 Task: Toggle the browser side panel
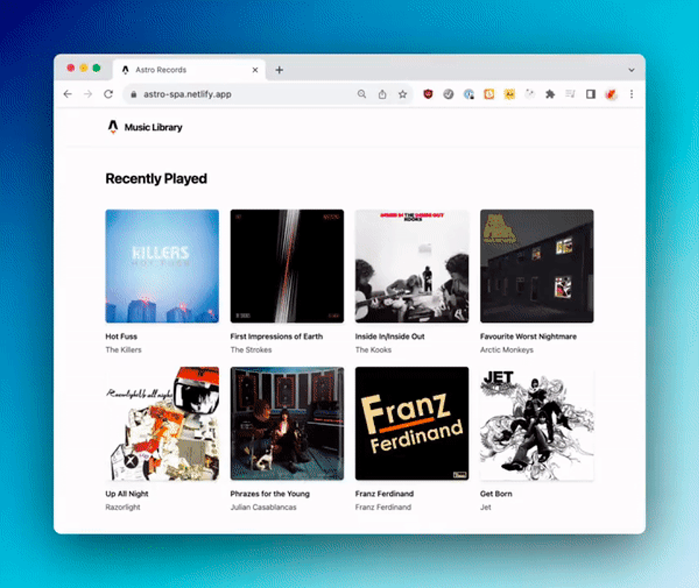(x=590, y=94)
